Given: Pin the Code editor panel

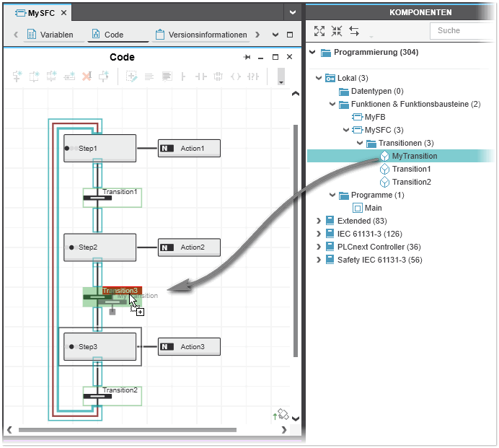Looking at the screenshot, I should (x=247, y=57).
